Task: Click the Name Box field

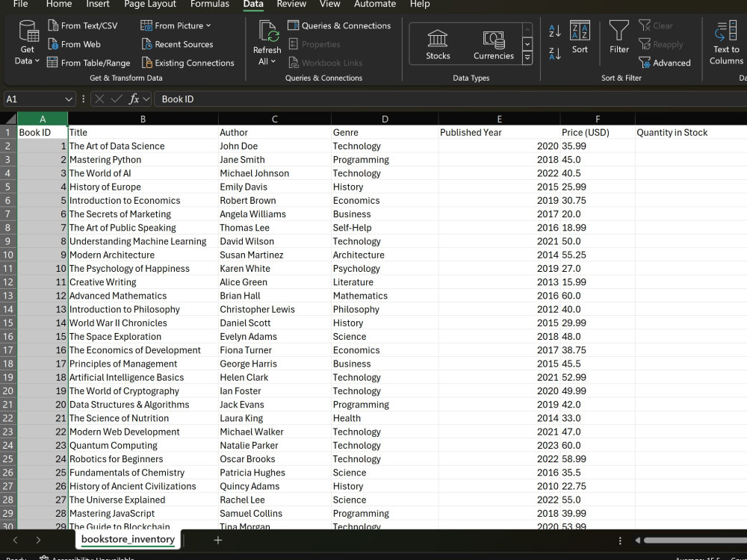Action: tap(34, 99)
